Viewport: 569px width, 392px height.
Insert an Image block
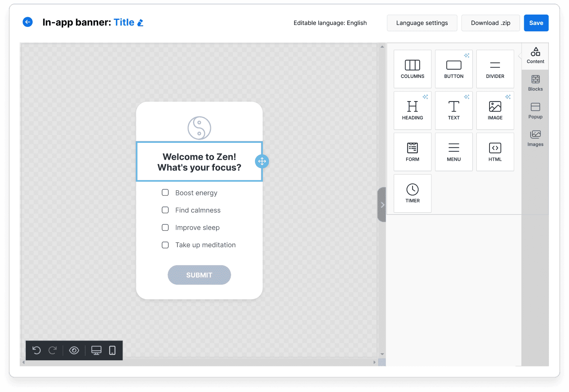pyautogui.click(x=495, y=110)
